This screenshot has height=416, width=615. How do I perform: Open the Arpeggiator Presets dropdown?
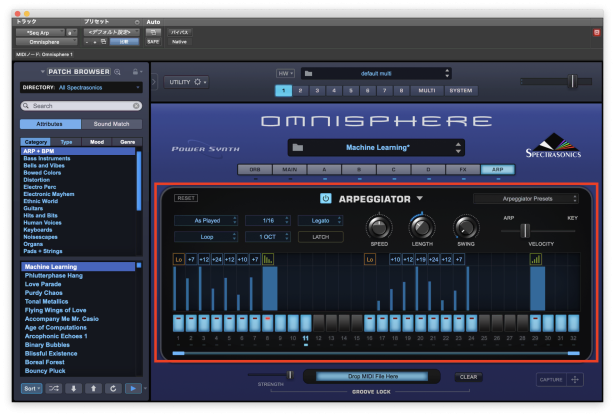(526, 199)
